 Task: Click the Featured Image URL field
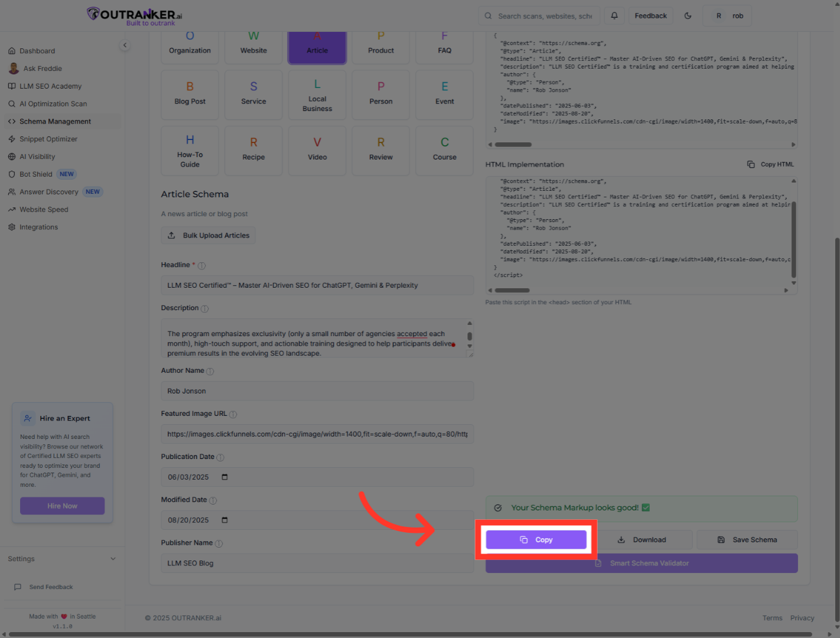[317, 434]
